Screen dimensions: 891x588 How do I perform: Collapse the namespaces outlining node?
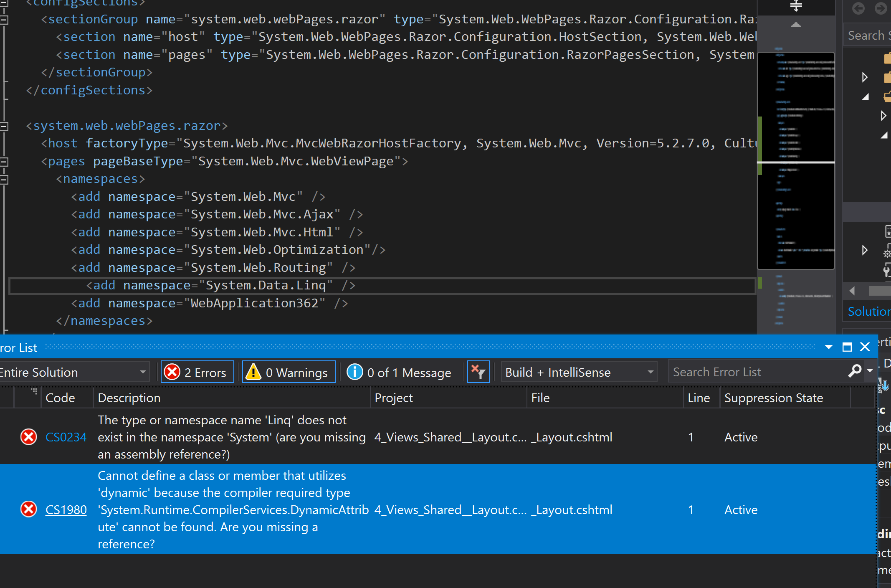(x=4, y=180)
